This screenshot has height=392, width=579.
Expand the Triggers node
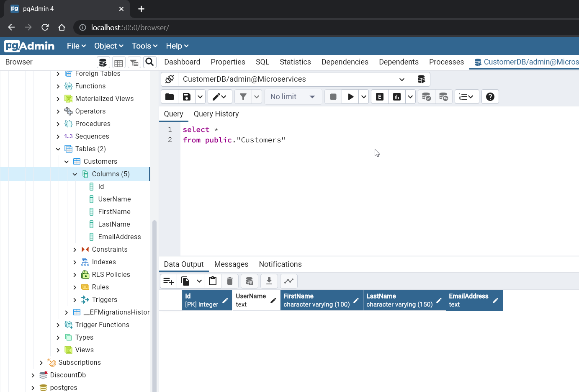75,300
